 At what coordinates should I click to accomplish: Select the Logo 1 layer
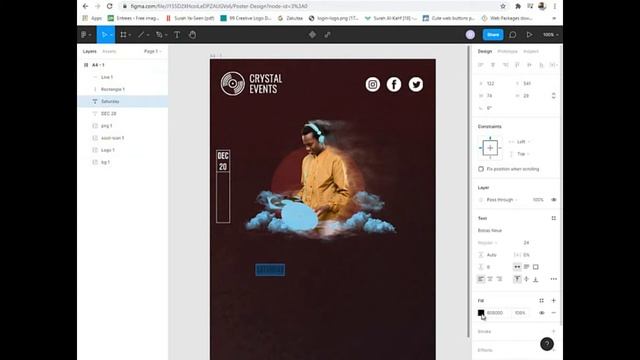122,150
